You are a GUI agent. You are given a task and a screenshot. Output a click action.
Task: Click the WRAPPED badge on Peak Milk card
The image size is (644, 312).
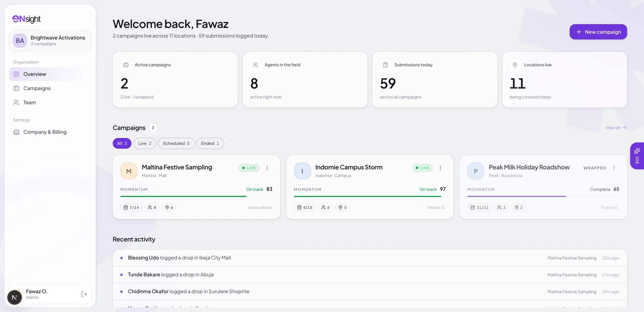(595, 168)
